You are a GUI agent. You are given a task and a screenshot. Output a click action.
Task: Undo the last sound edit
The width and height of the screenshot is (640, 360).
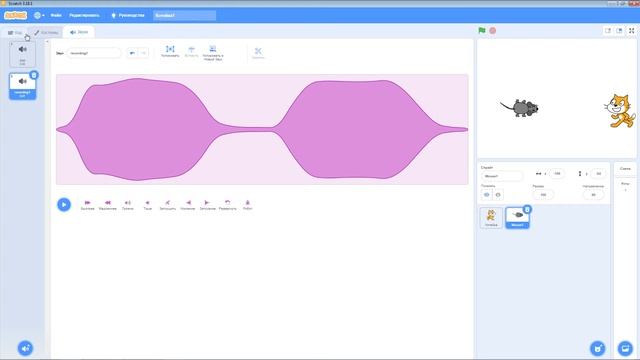[x=132, y=53]
